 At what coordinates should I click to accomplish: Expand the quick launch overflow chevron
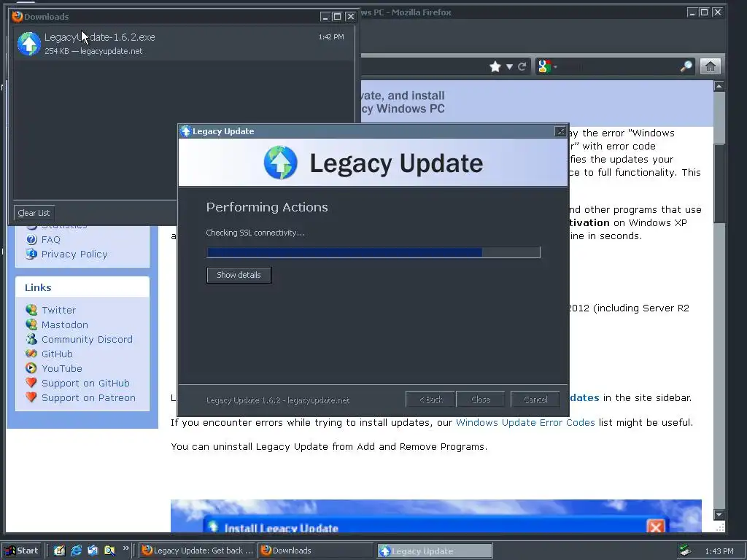point(125,548)
